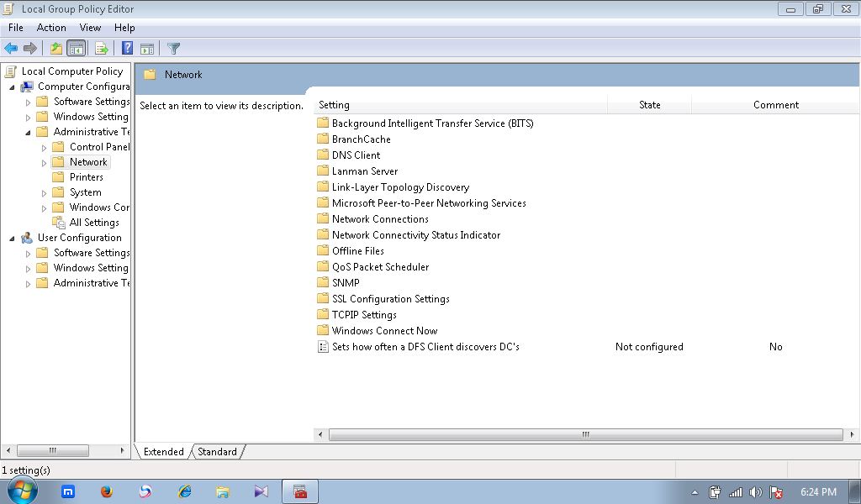
Task: Open the SNMP folder
Action: [346, 282]
